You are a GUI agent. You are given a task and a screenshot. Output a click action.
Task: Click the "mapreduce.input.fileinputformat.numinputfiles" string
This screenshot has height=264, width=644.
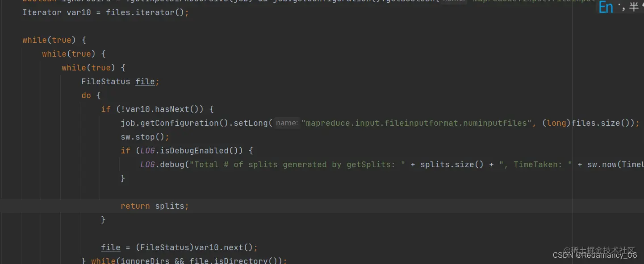click(x=416, y=123)
